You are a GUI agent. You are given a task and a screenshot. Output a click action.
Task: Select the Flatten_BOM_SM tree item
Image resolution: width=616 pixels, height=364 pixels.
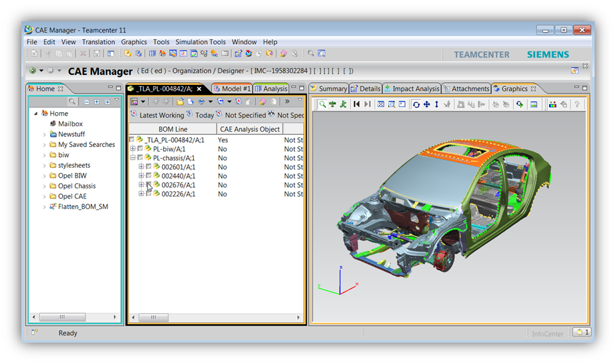coord(83,207)
